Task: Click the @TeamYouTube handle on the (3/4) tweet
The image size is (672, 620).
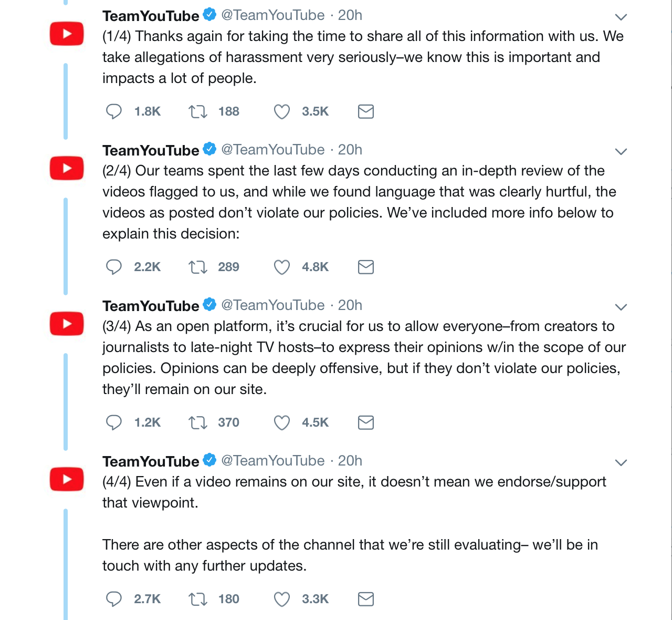Action: click(x=272, y=305)
